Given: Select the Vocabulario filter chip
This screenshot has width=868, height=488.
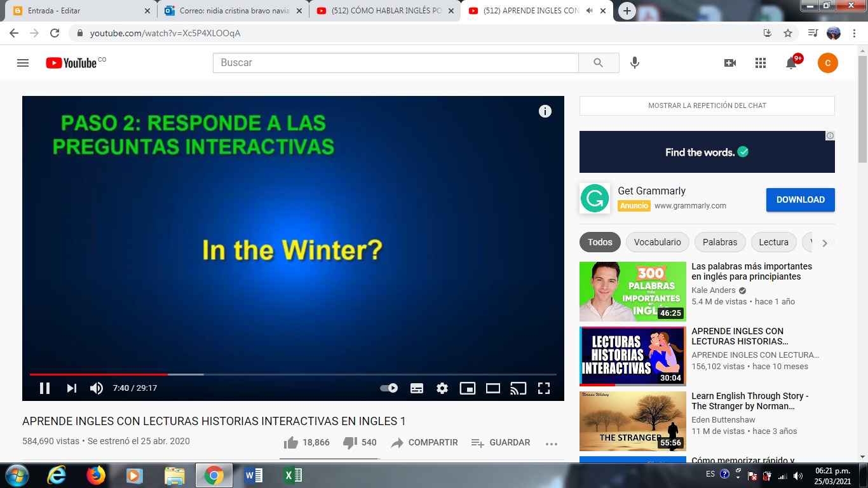Looking at the screenshot, I should click(657, 242).
